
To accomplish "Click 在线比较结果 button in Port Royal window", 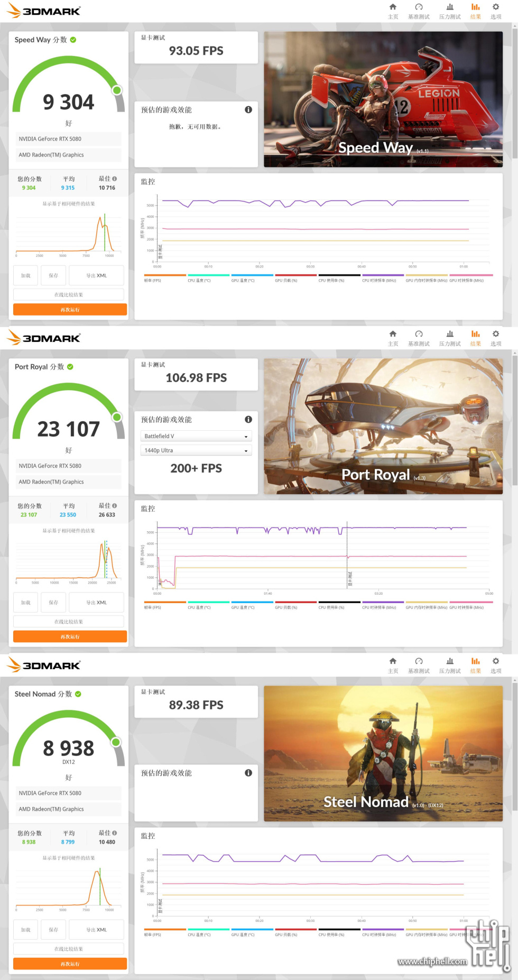I will [x=69, y=622].
